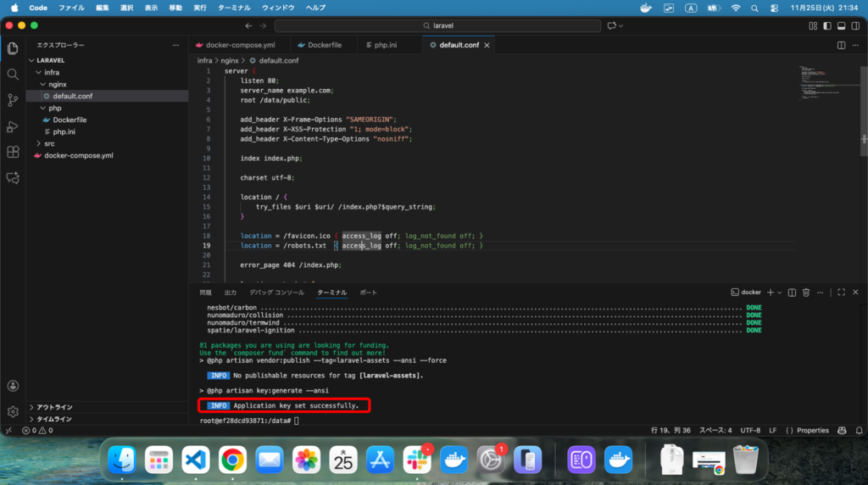Split the terminal panel
Image resolution: width=868 pixels, height=485 pixels.
click(x=791, y=292)
